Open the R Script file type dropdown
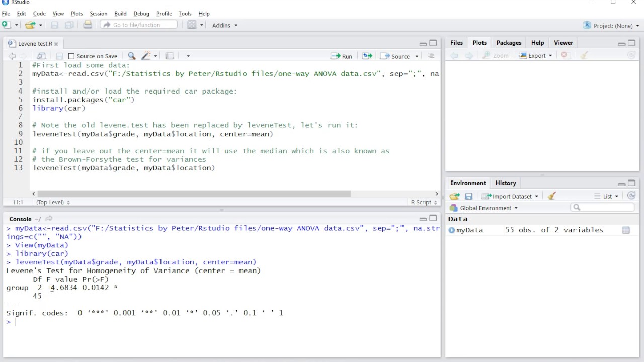The height and width of the screenshot is (362, 644). coord(423,202)
